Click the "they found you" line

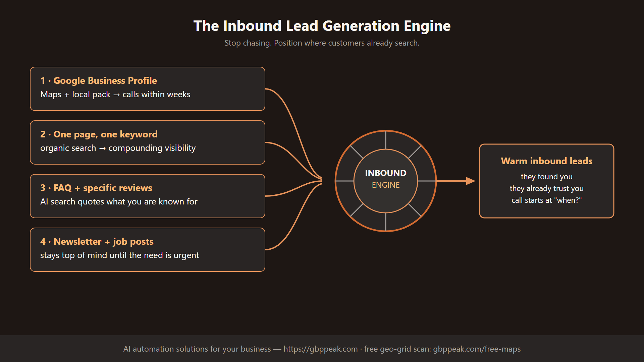pyautogui.click(x=547, y=177)
